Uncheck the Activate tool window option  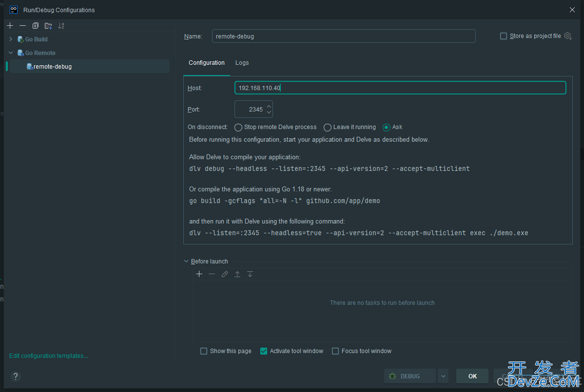click(264, 351)
